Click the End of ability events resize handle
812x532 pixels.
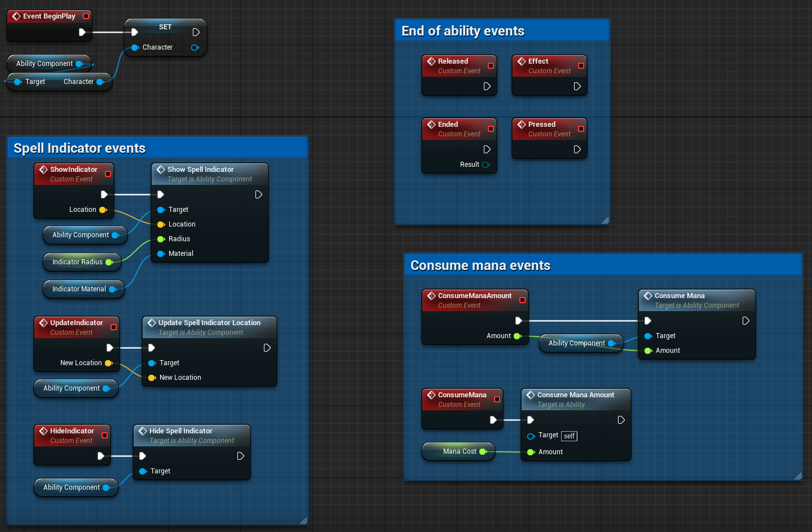605,220
